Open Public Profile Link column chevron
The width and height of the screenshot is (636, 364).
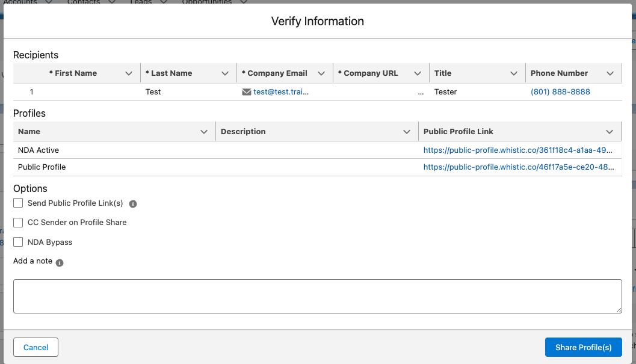coord(610,132)
